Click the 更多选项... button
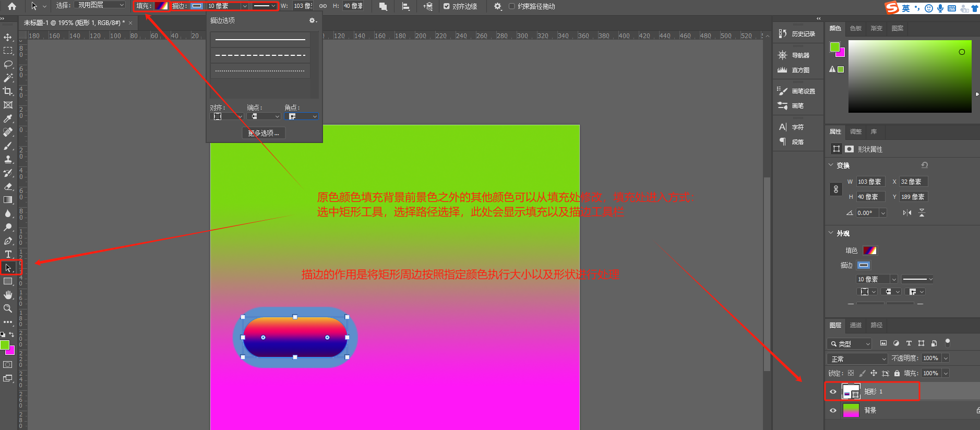The image size is (980, 430). click(264, 133)
